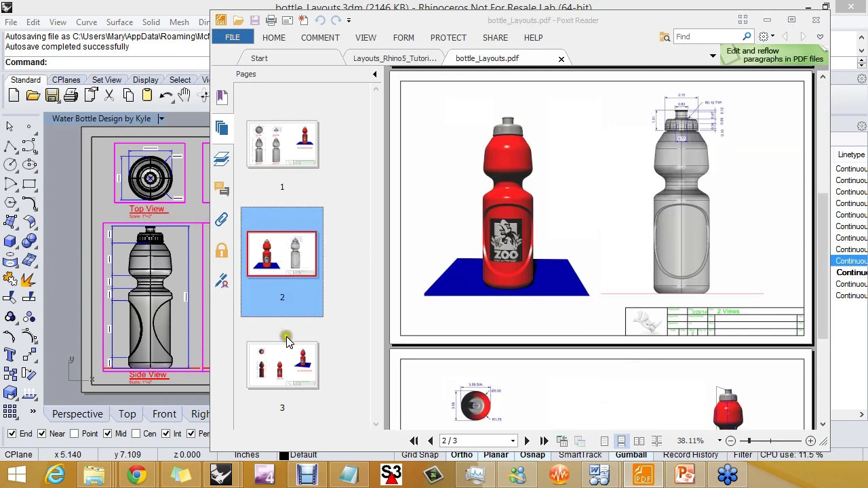The width and height of the screenshot is (868, 488).
Task: Enable the Cen osnap checkbox
Action: (x=136, y=434)
